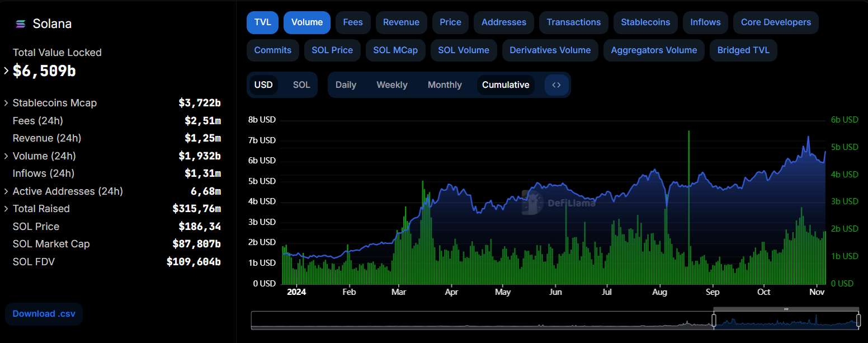
Task: Select the Weekly grouping tab
Action: [x=392, y=85]
